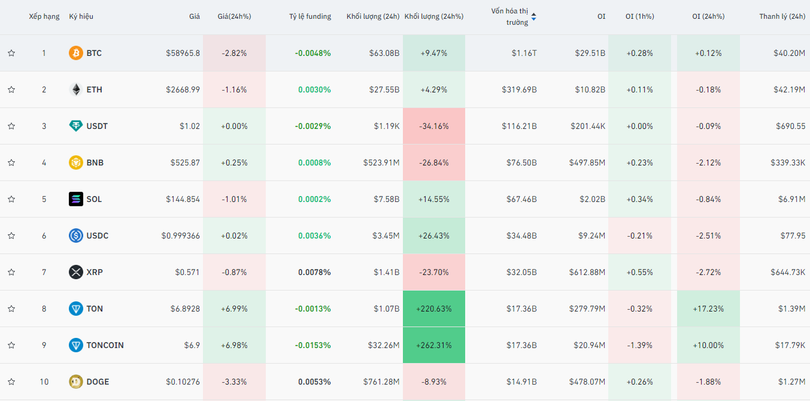Click the Ethereum ETH coin icon

[x=76, y=90]
